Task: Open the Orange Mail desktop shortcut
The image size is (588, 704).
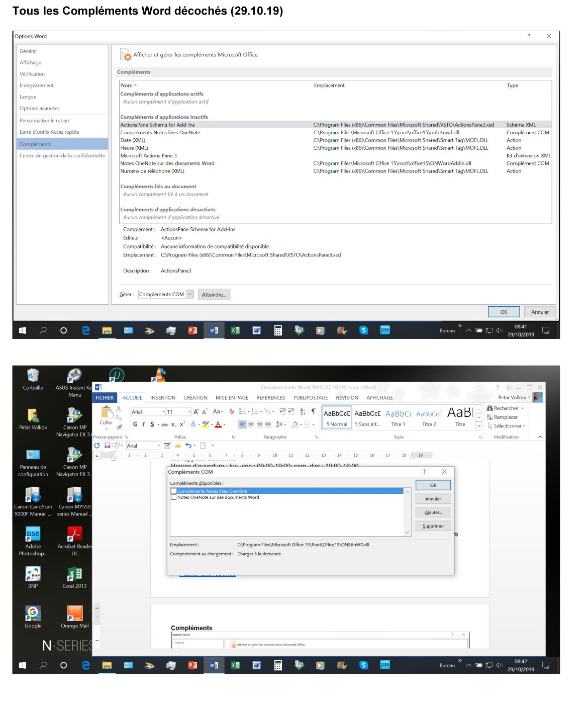Action: point(75,617)
